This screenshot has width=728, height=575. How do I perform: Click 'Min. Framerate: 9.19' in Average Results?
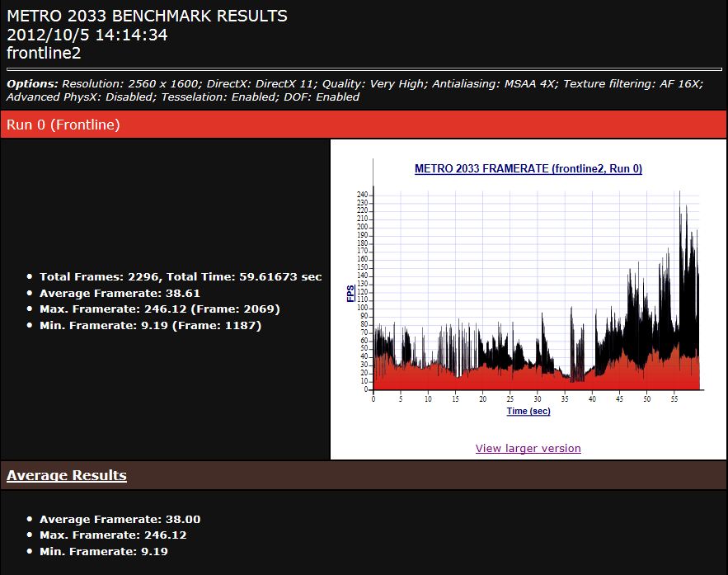(x=104, y=551)
